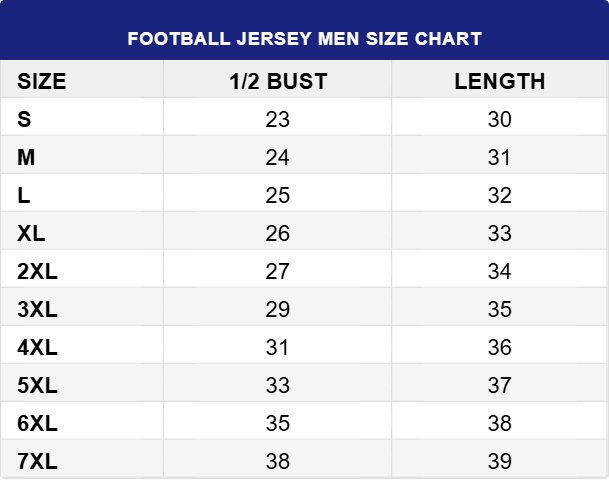
Task: Choose the 5XL size row label
Action: pyautogui.click(x=38, y=385)
